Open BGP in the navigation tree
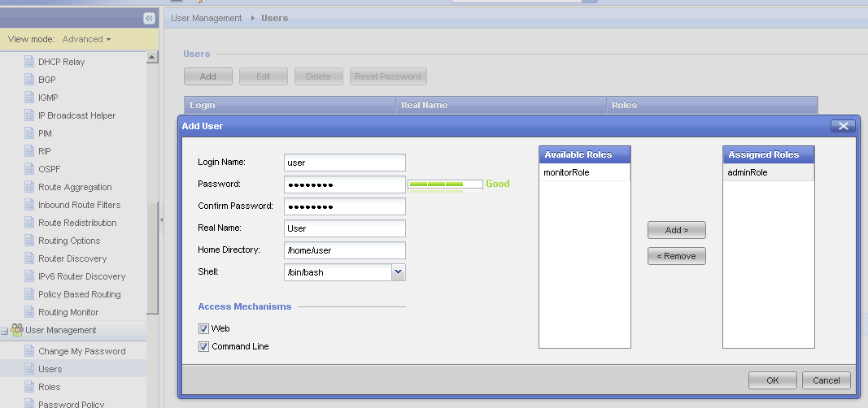Viewport: 868px width, 408px height. pyautogui.click(x=47, y=80)
